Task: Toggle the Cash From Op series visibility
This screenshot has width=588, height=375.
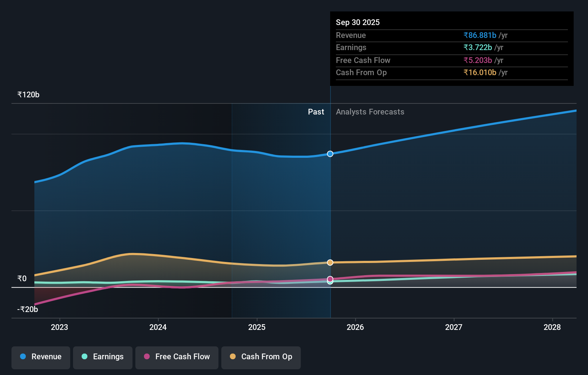Action: tap(261, 357)
